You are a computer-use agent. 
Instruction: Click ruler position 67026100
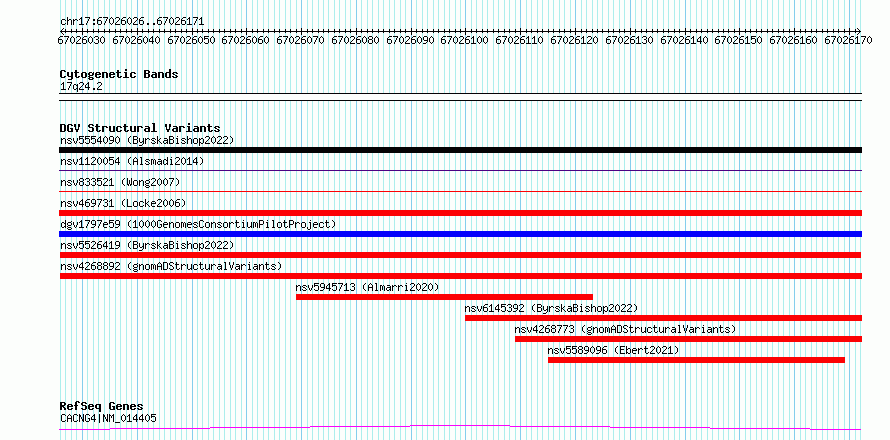tap(464, 40)
